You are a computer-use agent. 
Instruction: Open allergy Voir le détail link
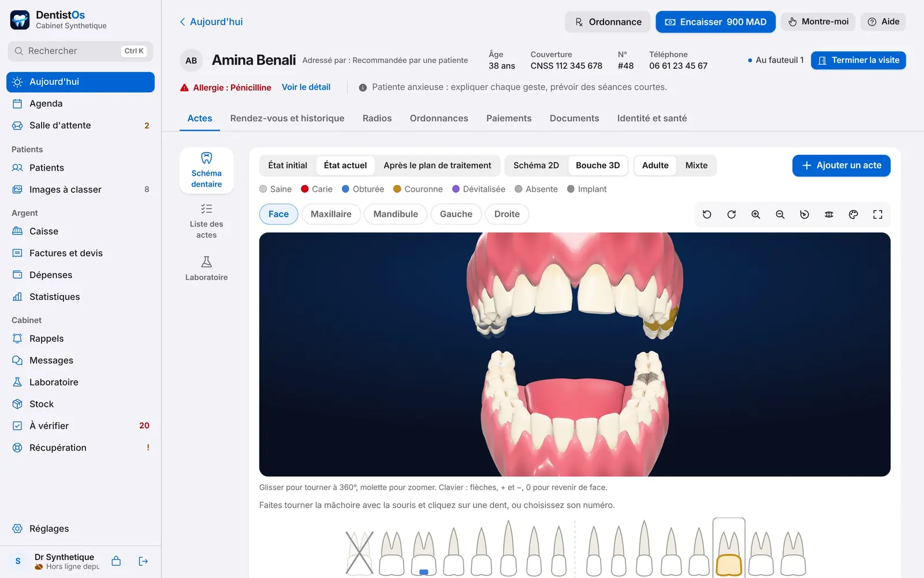tap(306, 87)
